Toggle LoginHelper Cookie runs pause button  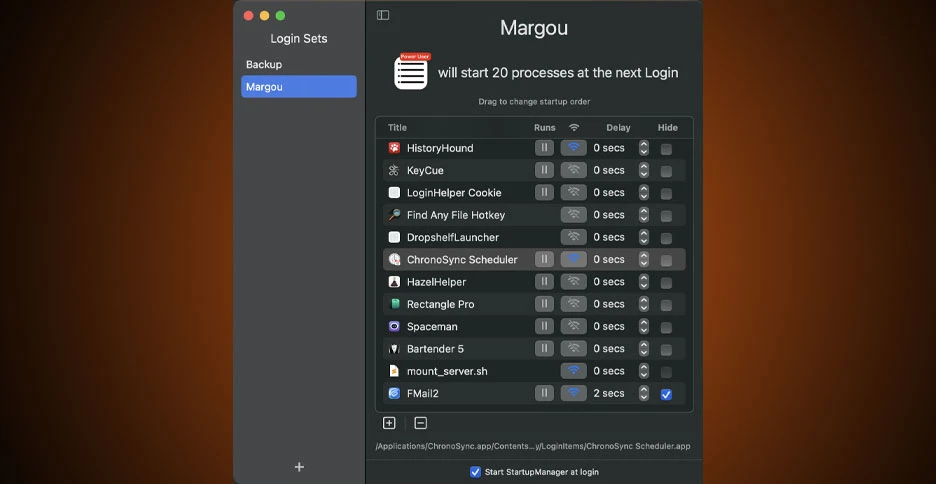544,192
